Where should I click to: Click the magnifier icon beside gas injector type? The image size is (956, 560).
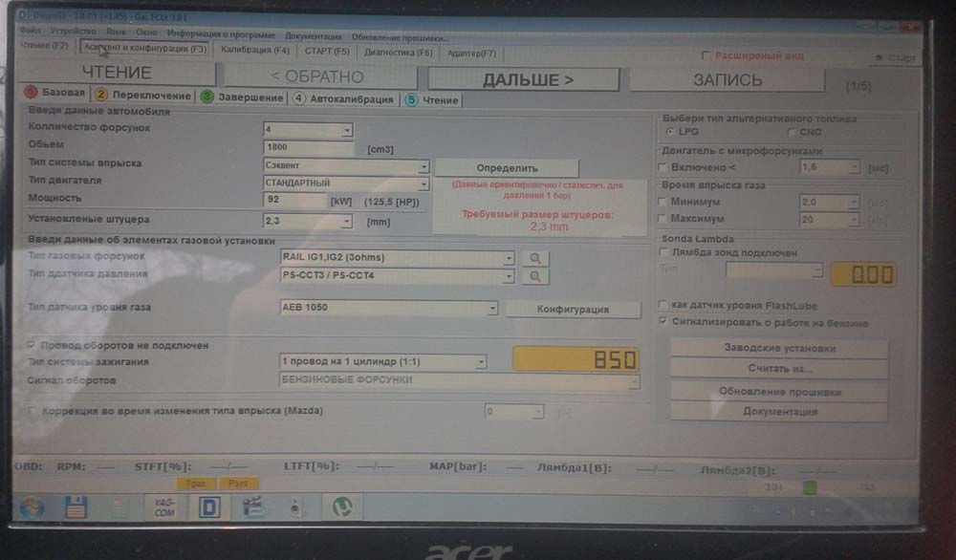pyautogui.click(x=535, y=258)
